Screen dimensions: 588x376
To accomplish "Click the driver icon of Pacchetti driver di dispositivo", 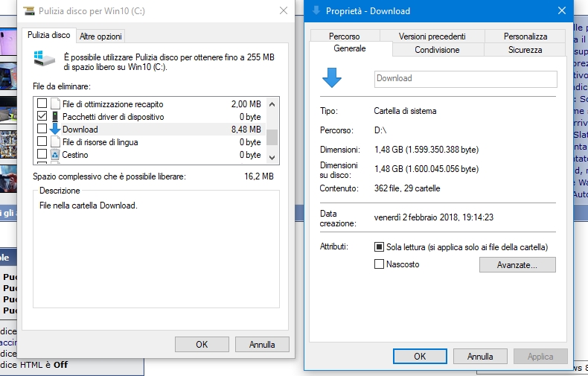I will [x=55, y=116].
